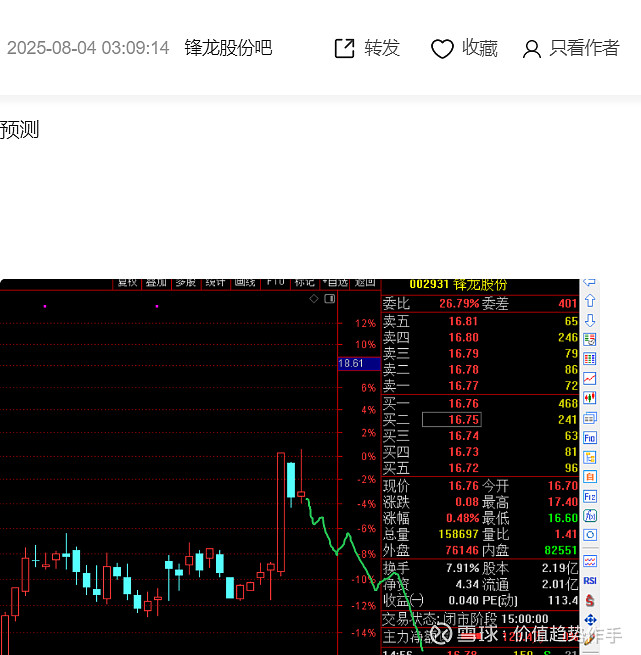Click the 卖三 price 16.79
This screenshot has width=641, height=655.
[x=463, y=354]
